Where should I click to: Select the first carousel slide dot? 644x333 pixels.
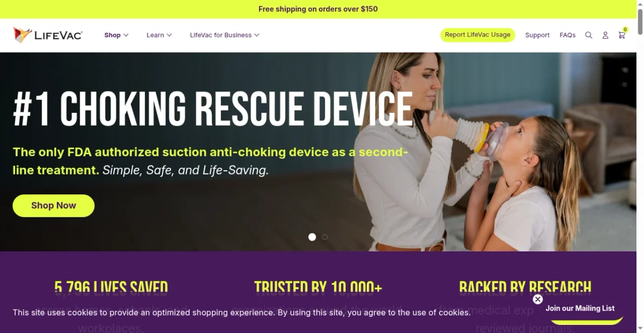(x=312, y=237)
